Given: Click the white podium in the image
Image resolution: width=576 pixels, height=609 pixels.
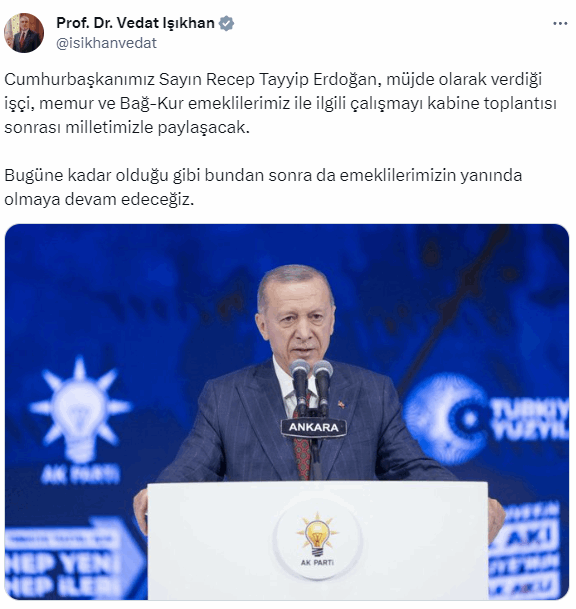Looking at the screenshot, I should pos(317,541).
